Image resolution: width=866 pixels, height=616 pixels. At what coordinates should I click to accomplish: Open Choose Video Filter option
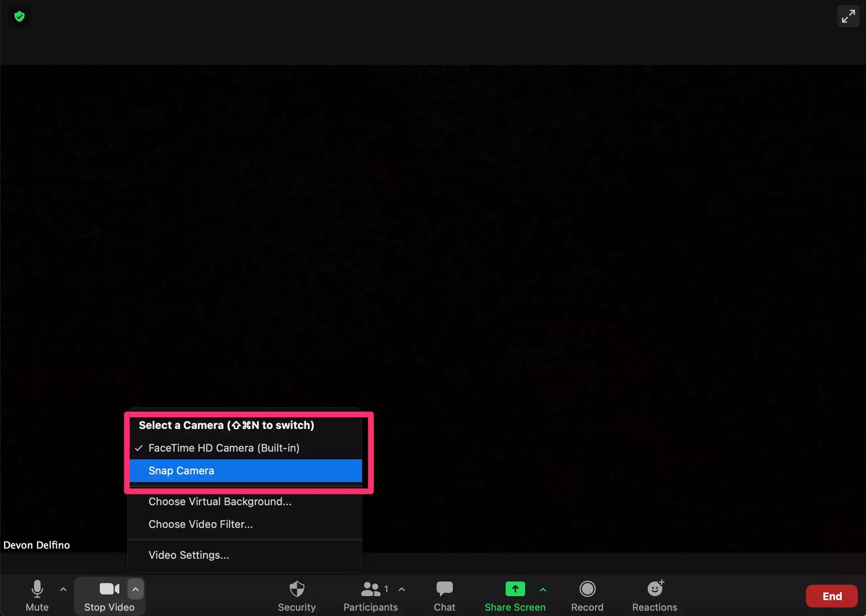tap(200, 524)
